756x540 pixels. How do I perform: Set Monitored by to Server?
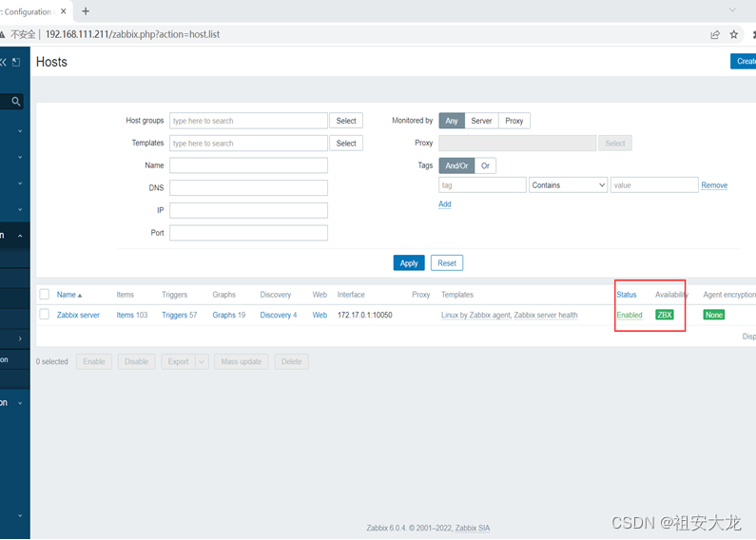[x=481, y=121]
